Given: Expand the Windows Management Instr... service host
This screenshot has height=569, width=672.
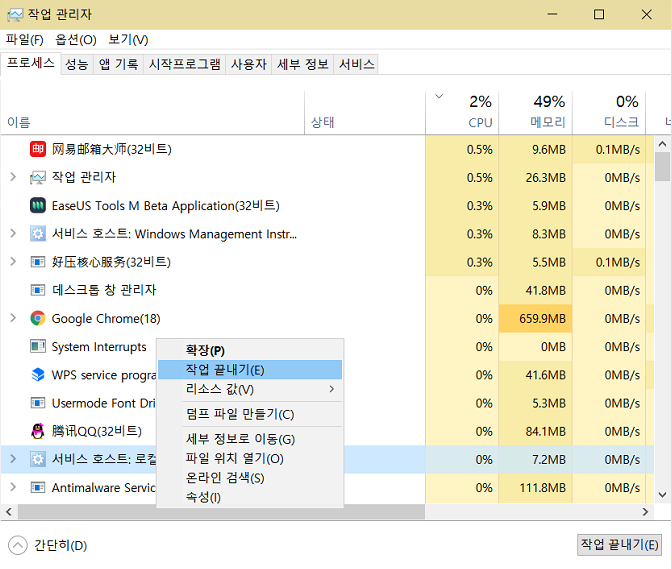Looking at the screenshot, I should click(x=13, y=233).
